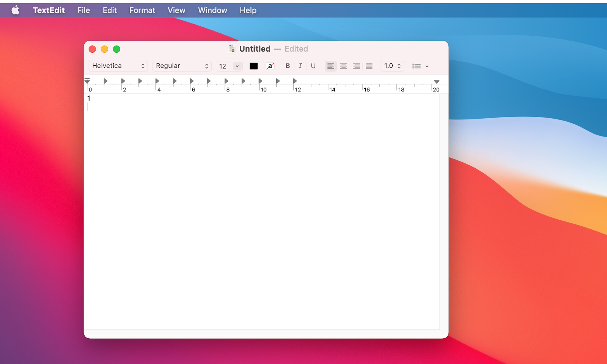Select the tab stop marker just before 12 on ruler
This screenshot has width=607, height=364.
point(278,81)
